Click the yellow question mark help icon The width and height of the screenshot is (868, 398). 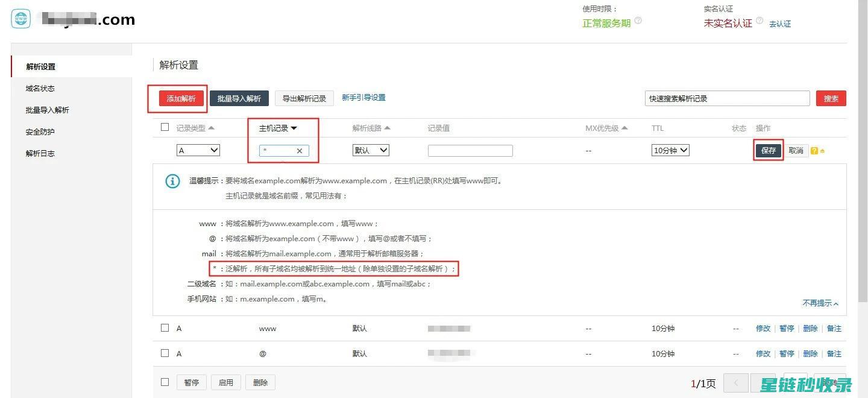(x=814, y=151)
